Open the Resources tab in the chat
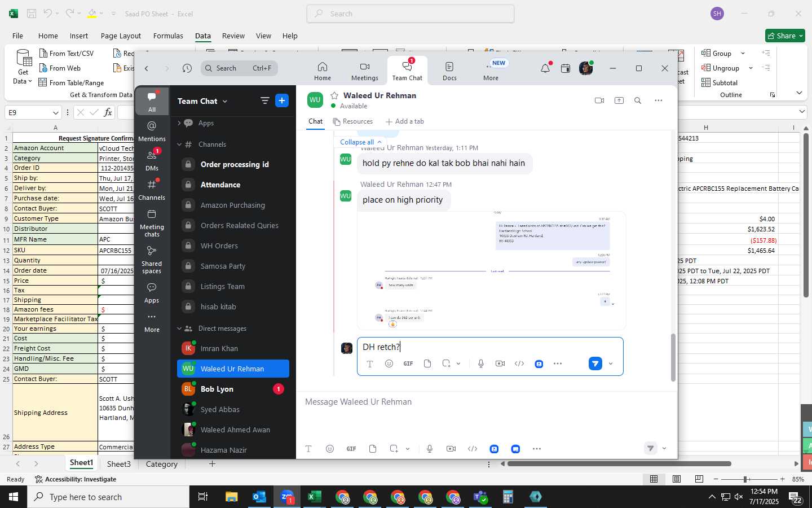 tap(353, 121)
